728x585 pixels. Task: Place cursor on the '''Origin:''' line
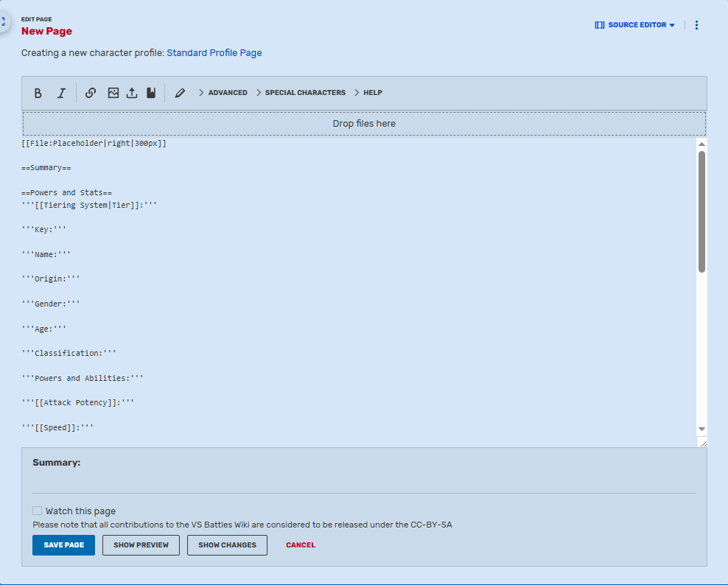click(x=51, y=279)
